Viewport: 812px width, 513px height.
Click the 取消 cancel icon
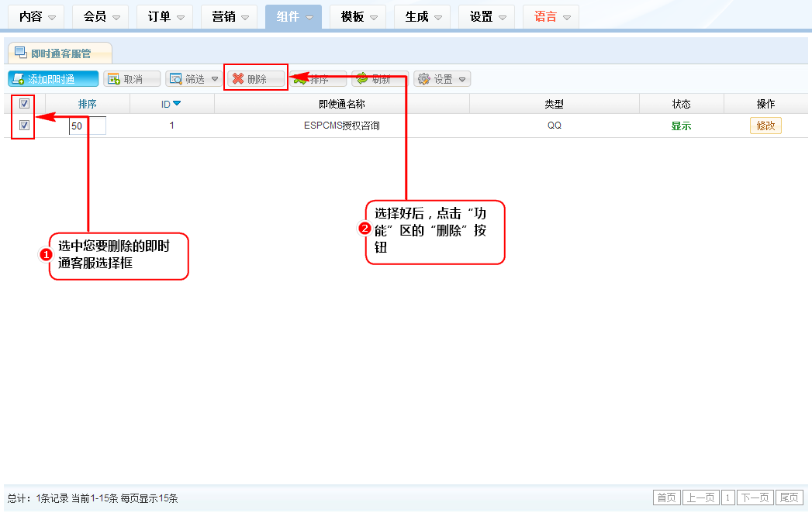[x=113, y=79]
